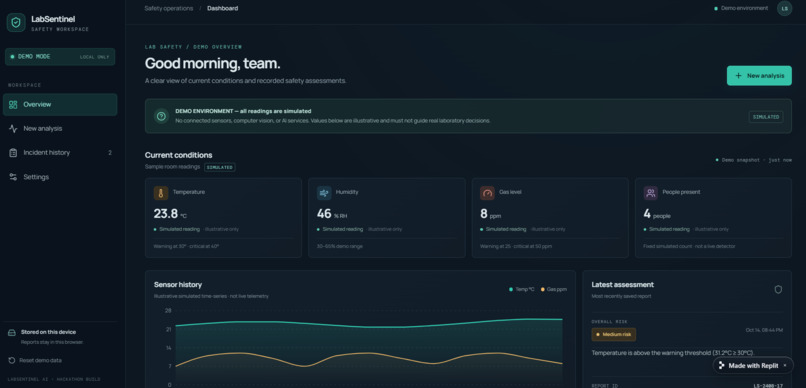Viewport: 806px width, 388px height.
Task: Click the Made with Replit badge text
Action: 753,365
